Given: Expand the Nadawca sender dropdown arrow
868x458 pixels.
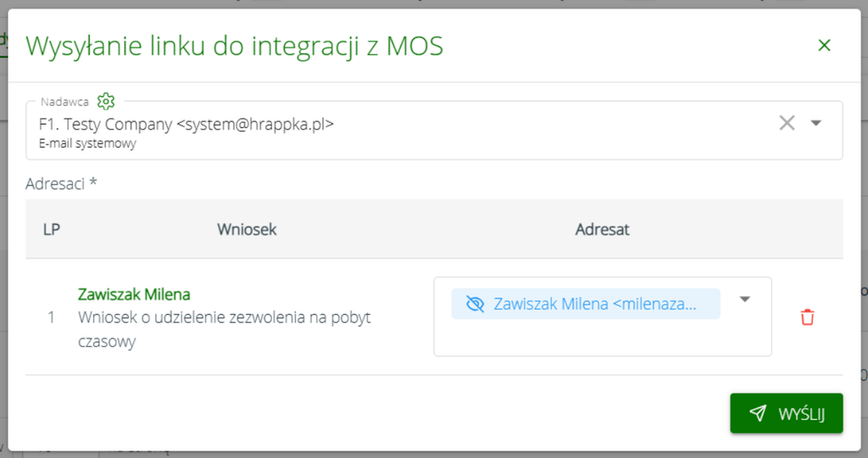Looking at the screenshot, I should click(816, 123).
